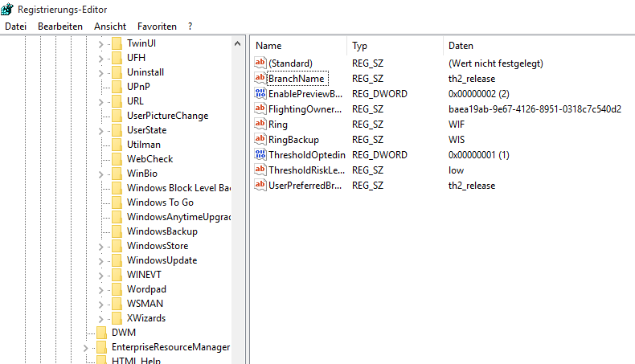This screenshot has height=364, width=635.
Task: Select the WindowsAnytimeUpgrade key label
Action: pyautogui.click(x=178, y=217)
